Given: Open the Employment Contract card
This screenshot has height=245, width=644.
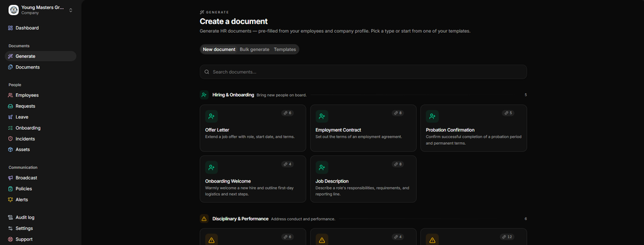Looking at the screenshot, I should (x=363, y=128).
